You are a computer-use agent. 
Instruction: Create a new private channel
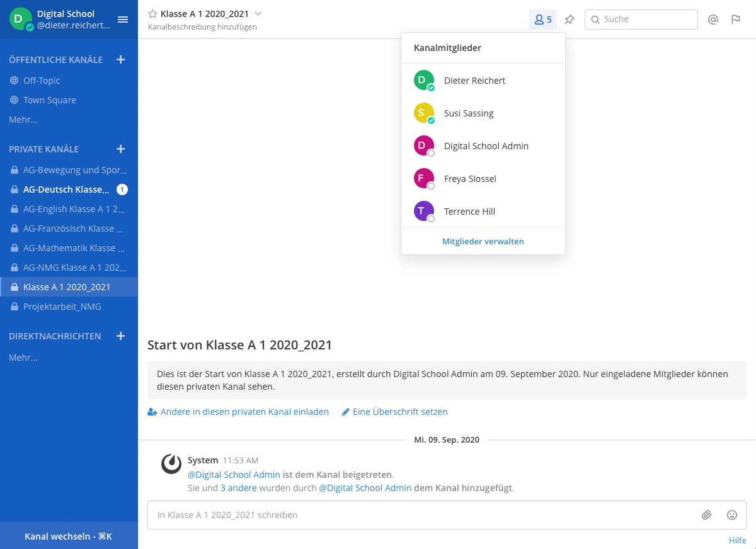click(121, 149)
